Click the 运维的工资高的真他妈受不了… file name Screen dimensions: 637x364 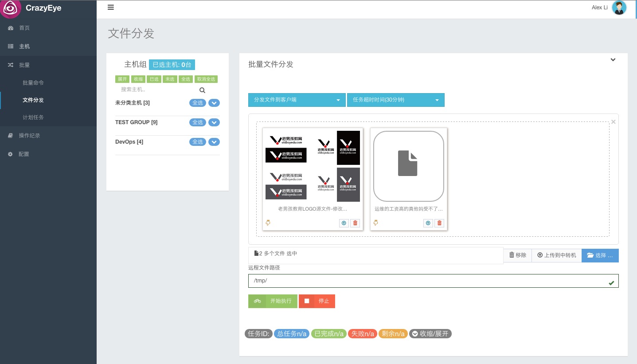point(409,208)
